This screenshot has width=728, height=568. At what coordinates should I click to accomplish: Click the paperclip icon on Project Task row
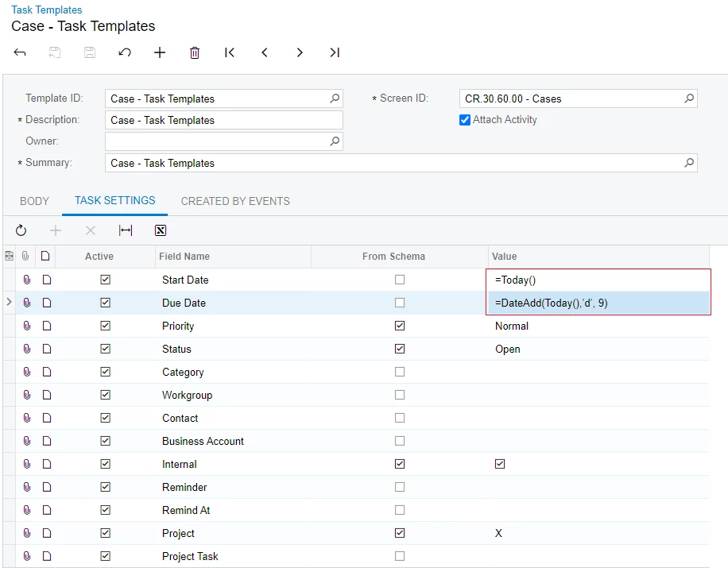pos(27,556)
